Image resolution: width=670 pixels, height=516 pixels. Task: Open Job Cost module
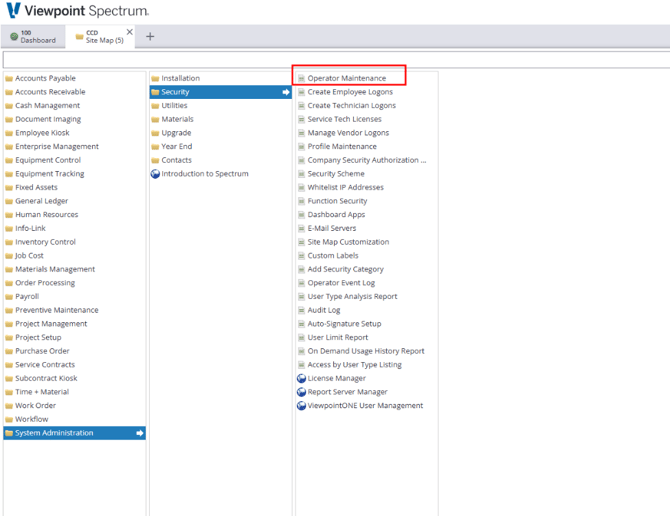coord(29,255)
